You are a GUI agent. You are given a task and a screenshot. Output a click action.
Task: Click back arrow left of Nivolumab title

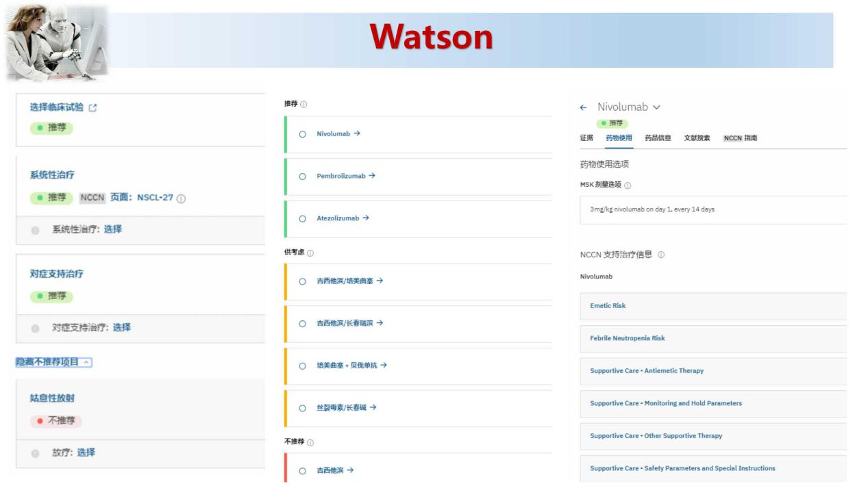[583, 107]
